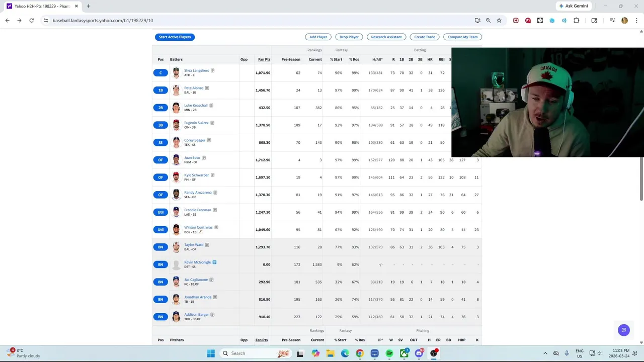The width and height of the screenshot is (644, 362).
Task: Open the Chrome Extensions puzzle icon
Action: click(576, 21)
